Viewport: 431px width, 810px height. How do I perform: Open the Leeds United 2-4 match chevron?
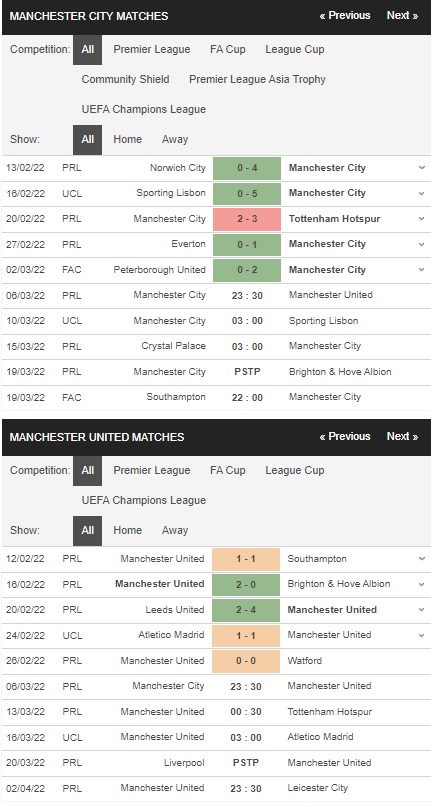pyautogui.click(x=422, y=610)
